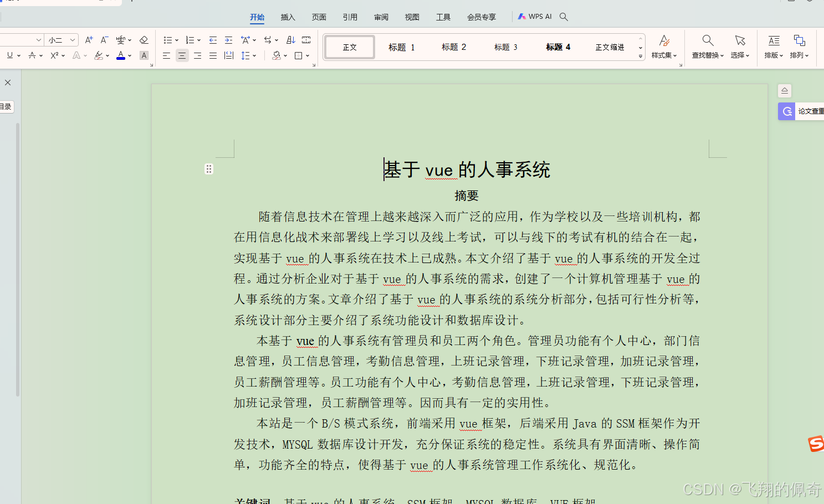Click the borders icon
824x504 pixels.
click(x=299, y=55)
